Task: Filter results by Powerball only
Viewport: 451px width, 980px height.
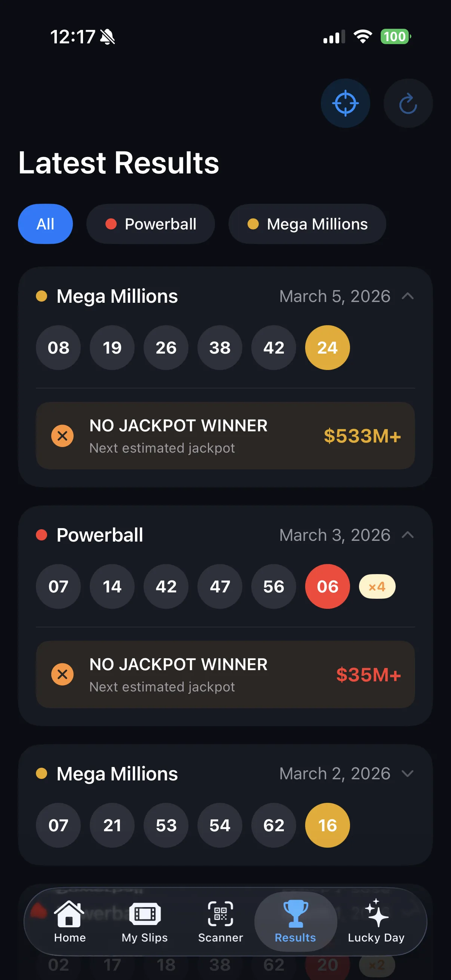Action: pos(151,224)
